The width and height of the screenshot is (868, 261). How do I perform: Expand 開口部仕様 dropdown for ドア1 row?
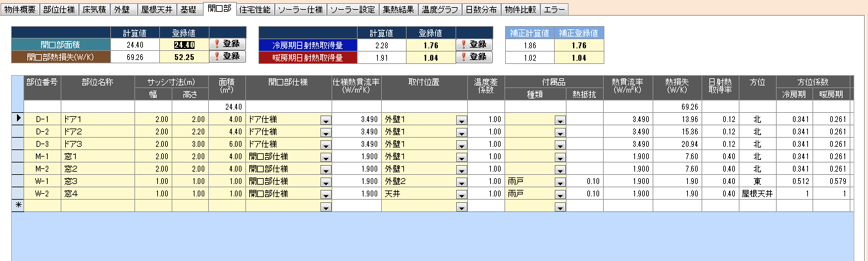pos(325,121)
